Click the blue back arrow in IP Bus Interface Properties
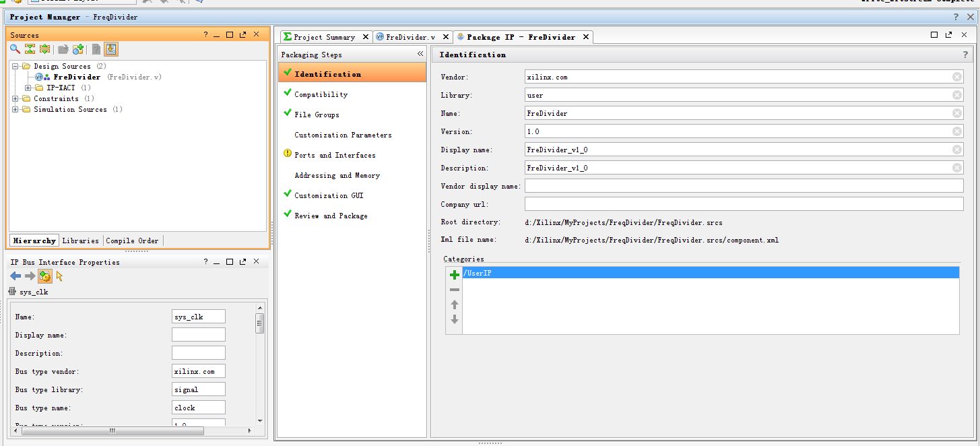This screenshot has height=446, width=980. [15, 276]
